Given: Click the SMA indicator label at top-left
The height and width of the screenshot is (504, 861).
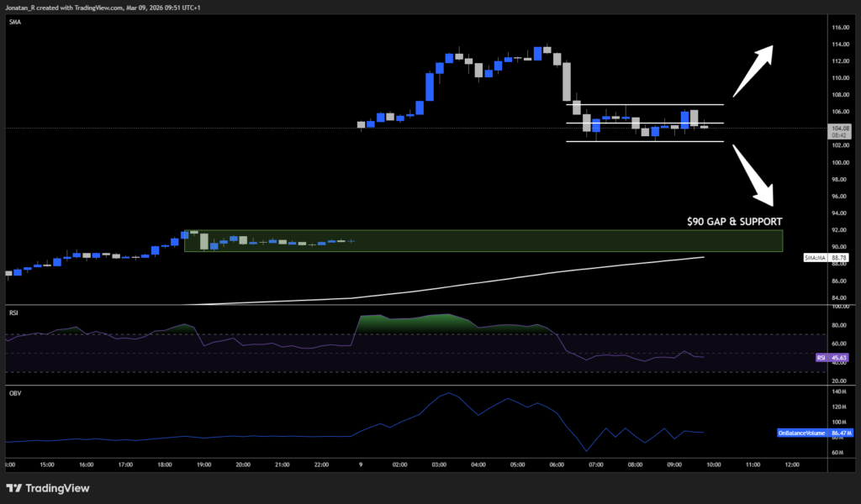Looking at the screenshot, I should point(14,23).
